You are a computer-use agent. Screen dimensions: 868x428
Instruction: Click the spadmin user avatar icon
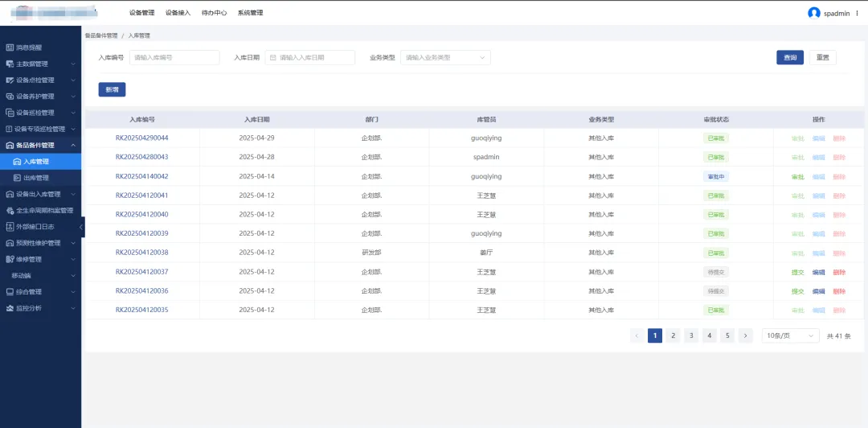[x=813, y=14]
